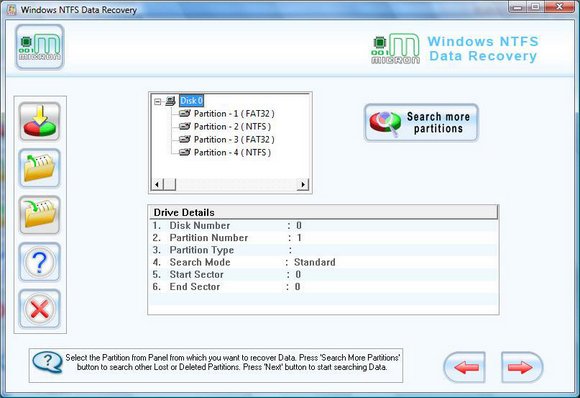580x398 pixels.
Task: Click the Disk 0 drive icon in tree
Action: pos(171,101)
